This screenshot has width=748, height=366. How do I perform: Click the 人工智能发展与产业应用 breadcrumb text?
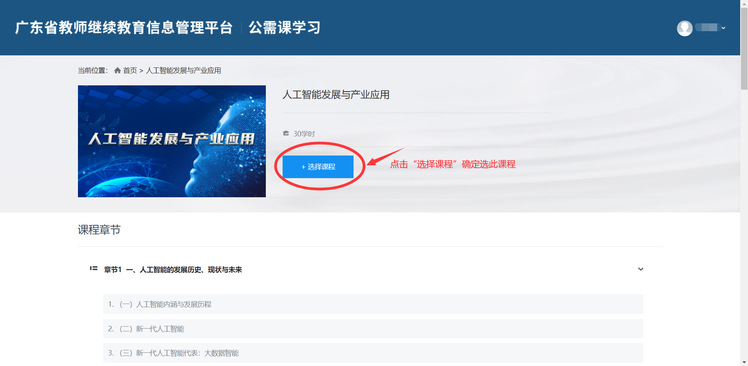coord(183,71)
